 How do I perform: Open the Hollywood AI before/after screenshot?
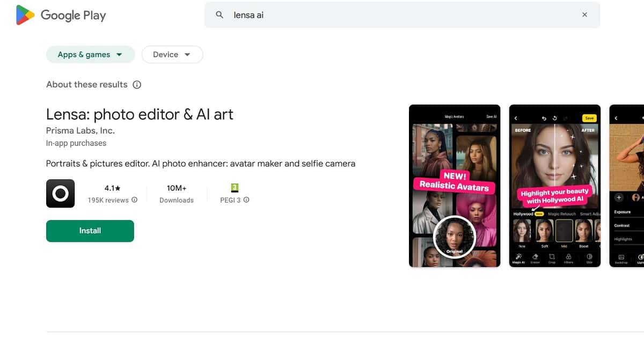(x=554, y=186)
